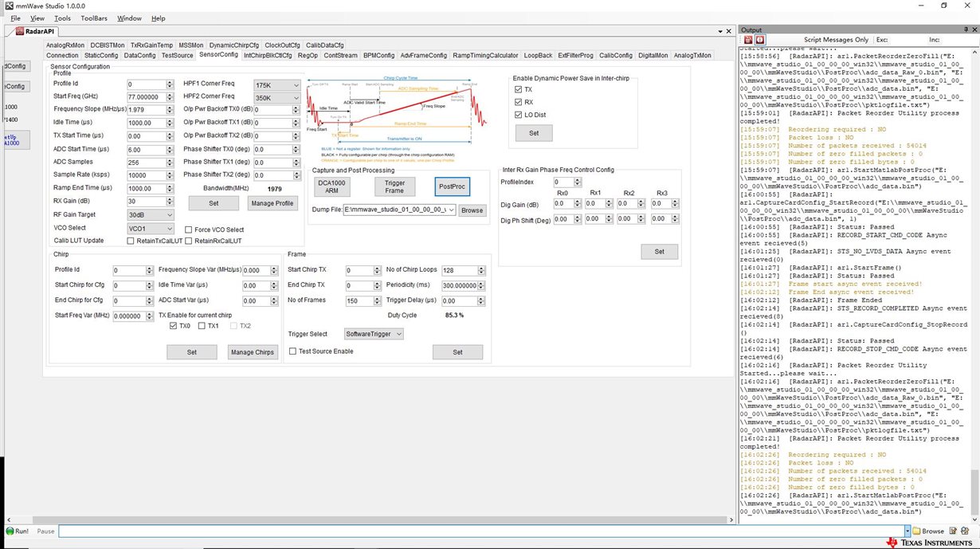The width and height of the screenshot is (980, 549).
Task: Click the mmWave Studio app icon in the title bar
Action: tap(8, 6)
